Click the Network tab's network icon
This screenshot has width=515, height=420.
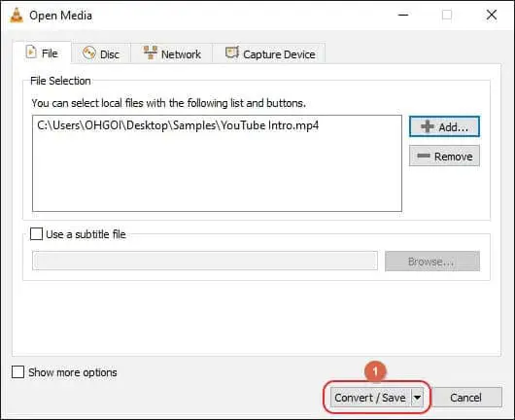(151, 52)
